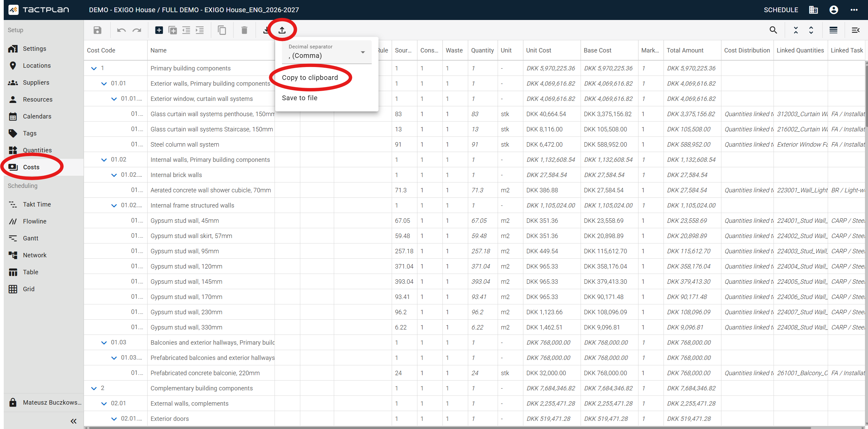The width and height of the screenshot is (868, 429).
Task: Open the Gantt view
Action: [44, 238]
